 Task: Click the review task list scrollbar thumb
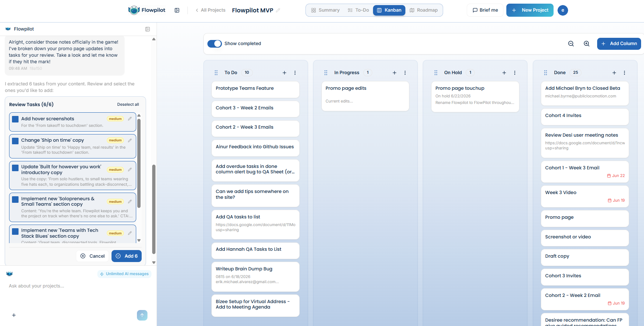pyautogui.click(x=139, y=164)
